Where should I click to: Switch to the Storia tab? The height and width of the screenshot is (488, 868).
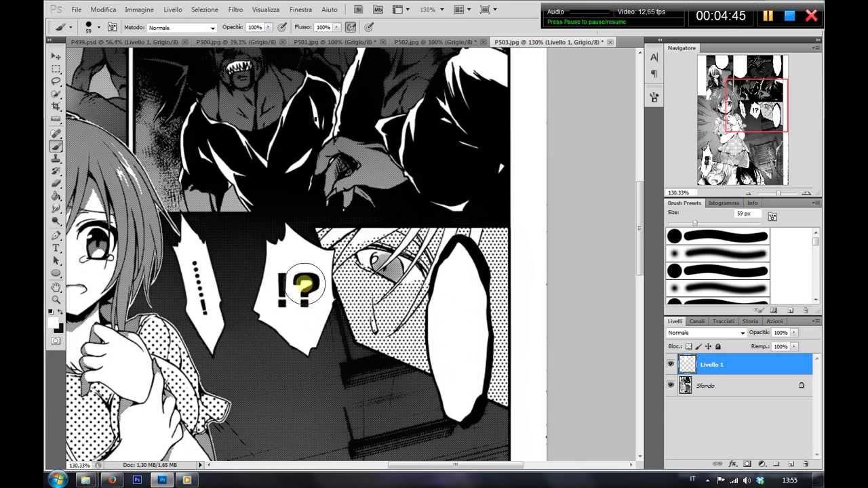click(750, 321)
